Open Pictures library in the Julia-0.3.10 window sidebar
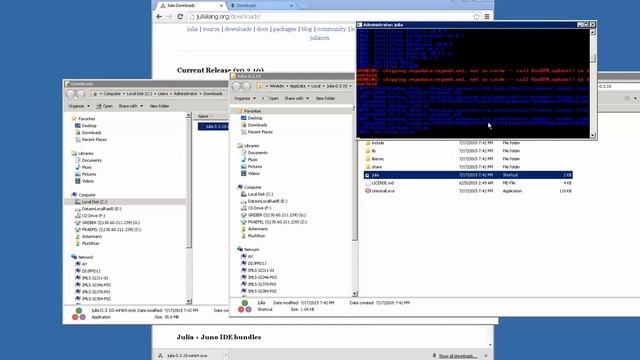 click(x=255, y=167)
